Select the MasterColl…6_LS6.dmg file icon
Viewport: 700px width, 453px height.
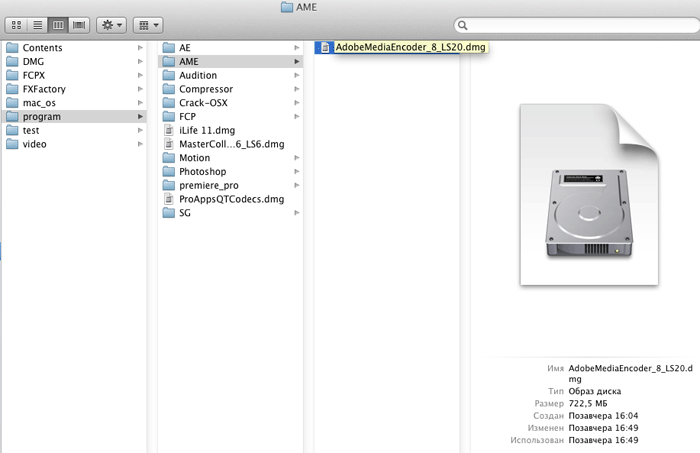[x=169, y=144]
